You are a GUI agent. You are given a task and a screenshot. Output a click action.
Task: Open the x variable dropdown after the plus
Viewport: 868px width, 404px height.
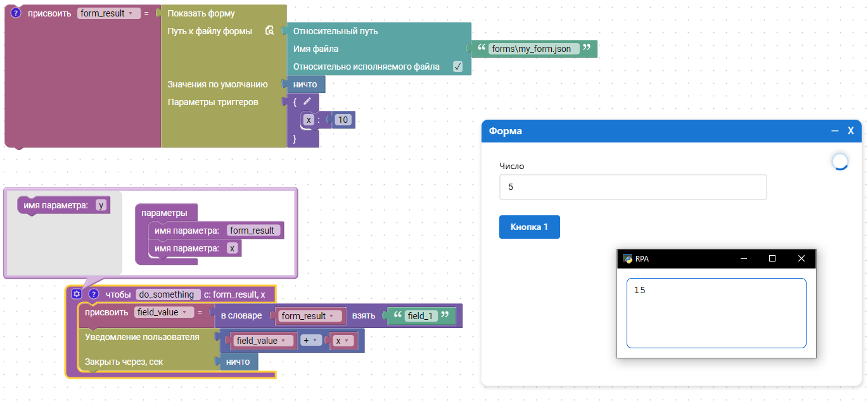(x=342, y=341)
